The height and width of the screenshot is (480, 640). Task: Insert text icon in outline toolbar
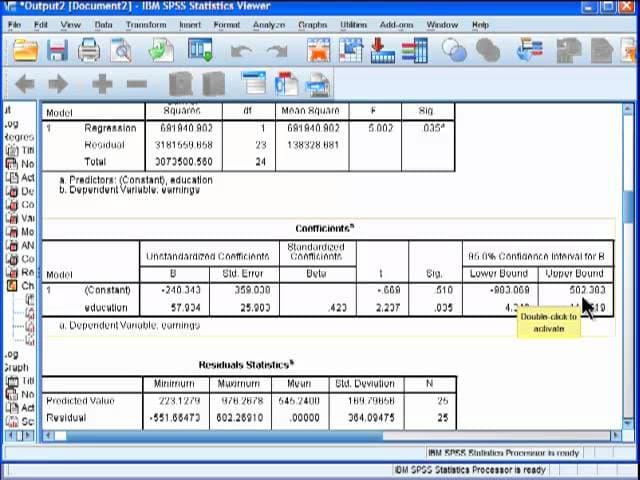click(x=318, y=84)
